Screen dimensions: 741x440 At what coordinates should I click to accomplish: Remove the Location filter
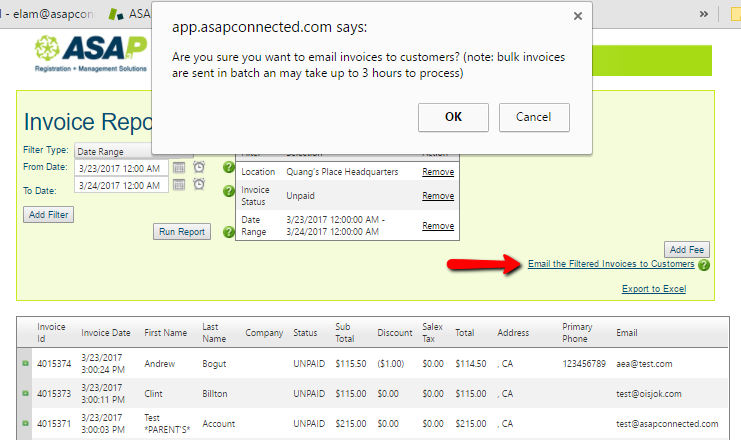click(437, 172)
